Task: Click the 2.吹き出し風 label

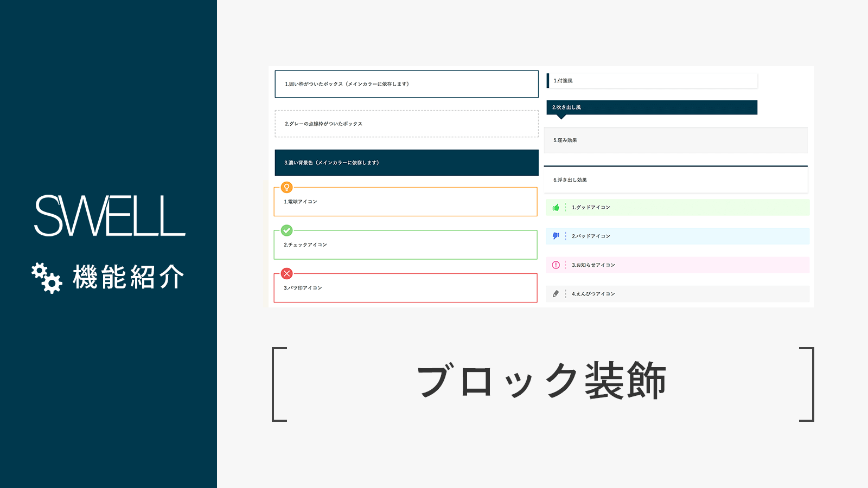Action: coord(567,107)
